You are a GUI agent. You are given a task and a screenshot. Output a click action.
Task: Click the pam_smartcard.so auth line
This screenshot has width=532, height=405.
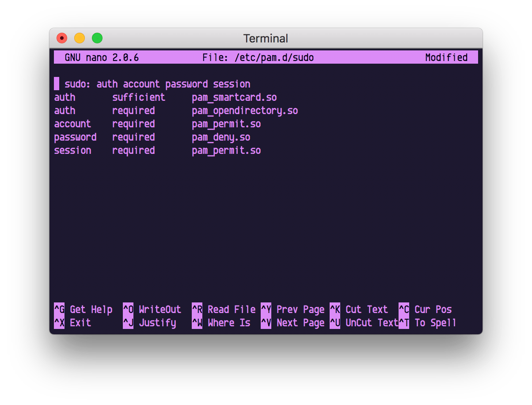[x=166, y=97]
